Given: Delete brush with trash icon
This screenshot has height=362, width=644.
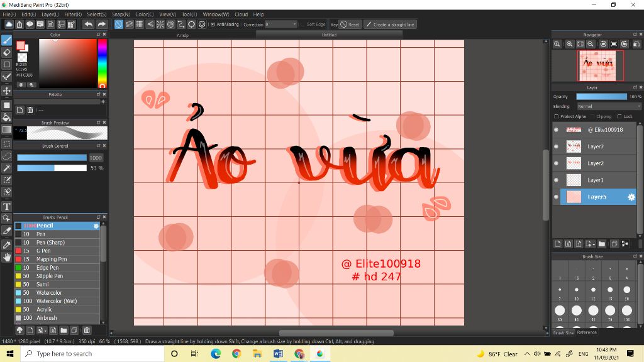Looking at the screenshot, I should click(x=87, y=331).
